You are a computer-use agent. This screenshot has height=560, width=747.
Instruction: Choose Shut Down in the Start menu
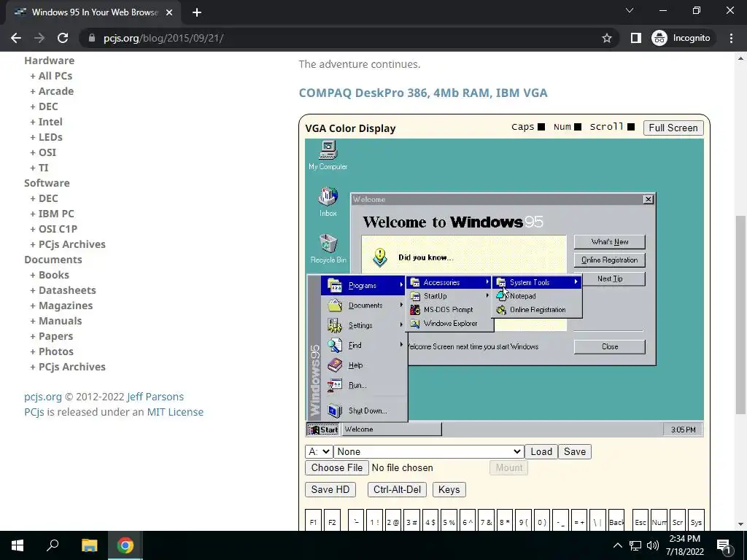(363, 411)
